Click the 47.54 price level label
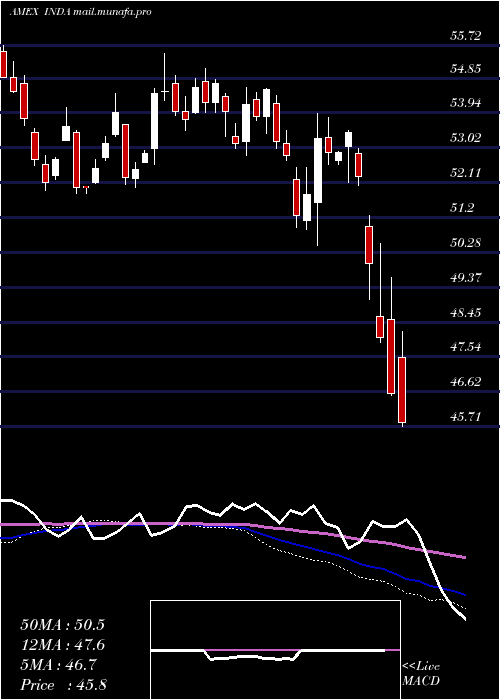Viewport: 500px width, 700px height. (x=466, y=347)
